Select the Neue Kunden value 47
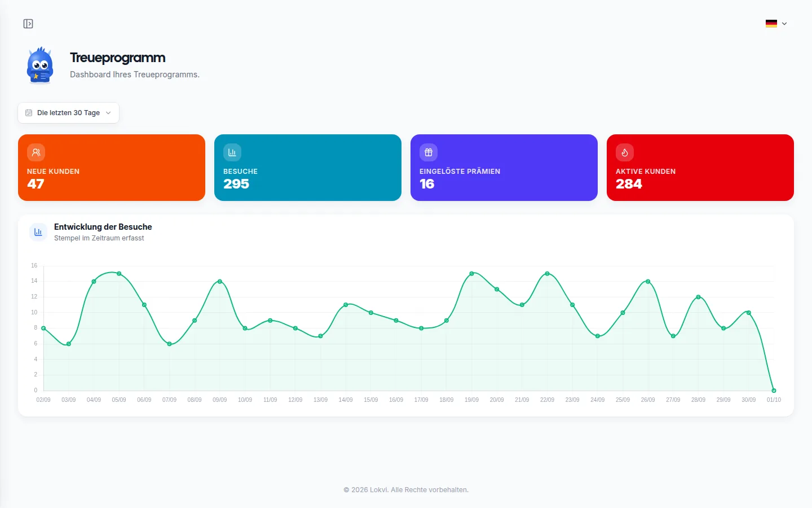This screenshot has width=812, height=508. point(36,184)
